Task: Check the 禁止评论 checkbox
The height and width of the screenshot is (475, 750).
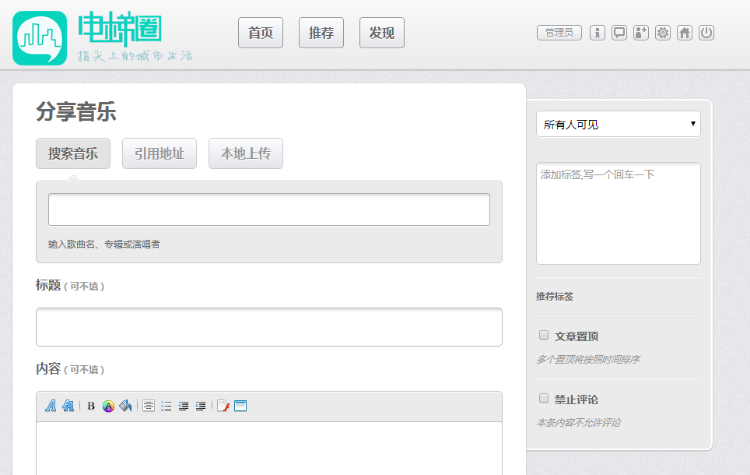Action: 544,398
